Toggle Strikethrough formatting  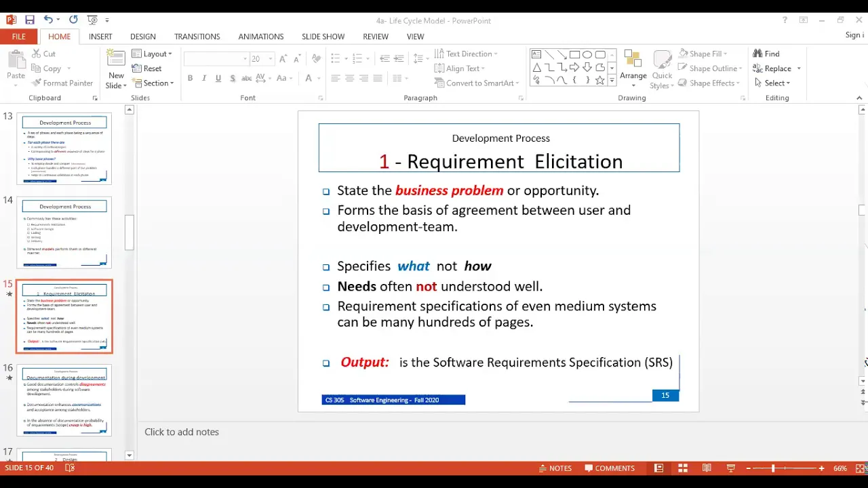(x=247, y=79)
